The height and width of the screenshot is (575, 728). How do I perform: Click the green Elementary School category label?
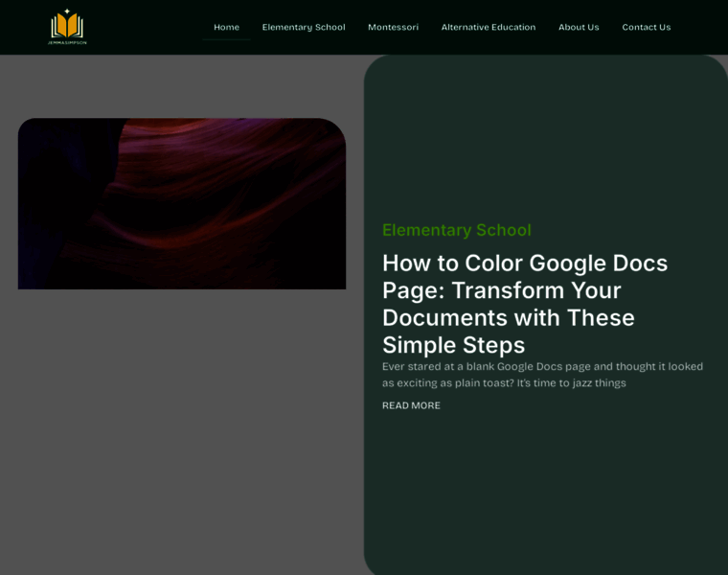coord(456,230)
